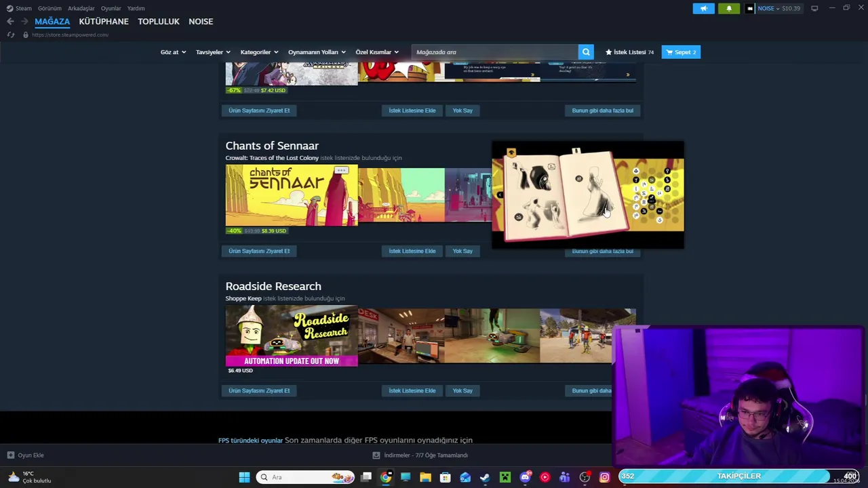Open the Windows Start menu
Viewport: 868px width, 488px height.
pos(244,477)
